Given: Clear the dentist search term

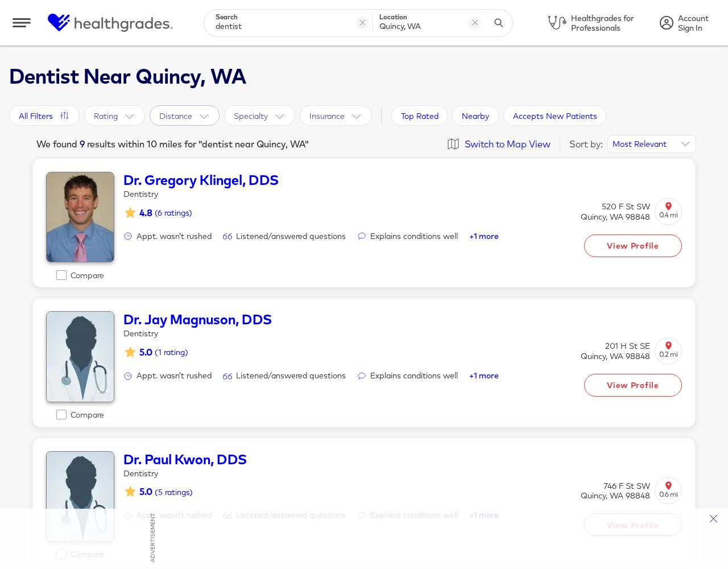Looking at the screenshot, I should point(362,23).
